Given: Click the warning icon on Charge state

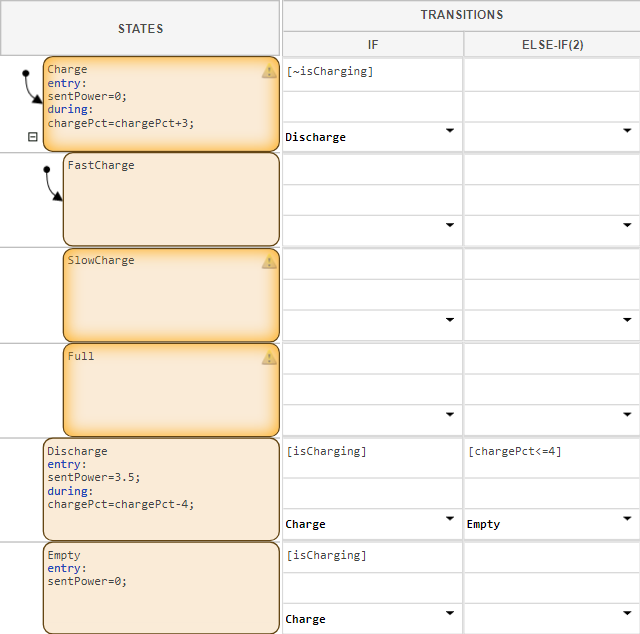Looking at the screenshot, I should [269, 71].
